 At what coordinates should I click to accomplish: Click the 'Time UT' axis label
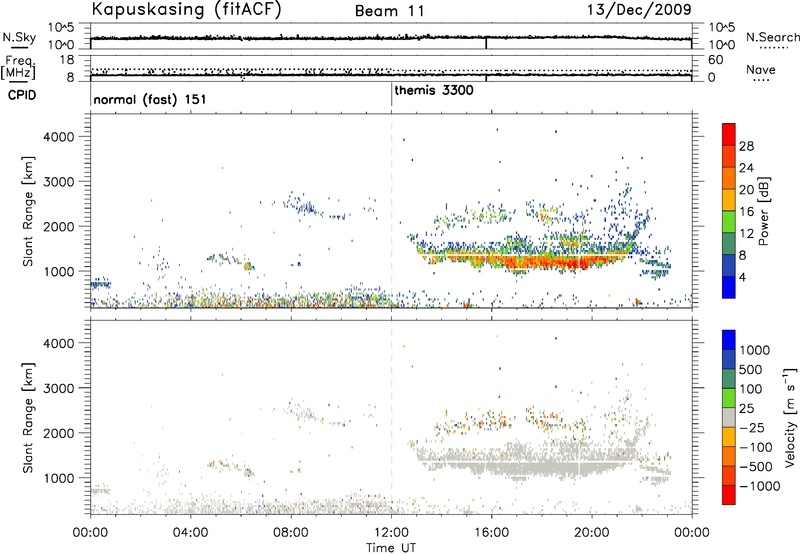coord(391,548)
